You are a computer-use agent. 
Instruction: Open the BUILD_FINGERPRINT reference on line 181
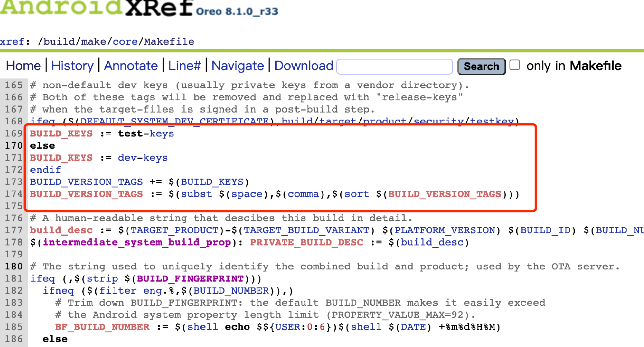coord(190,279)
